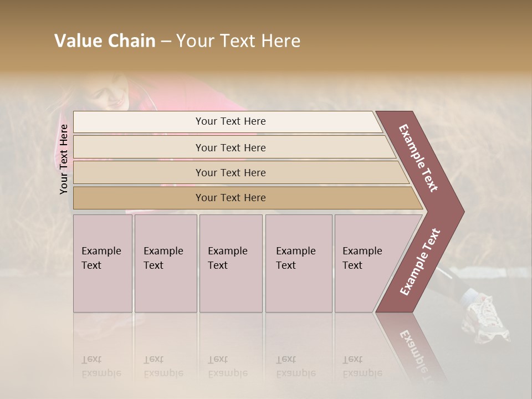This screenshot has height=399, width=532.
Task: Click the first (lightest) 'Your Text Here' bar
Action: tap(228, 121)
